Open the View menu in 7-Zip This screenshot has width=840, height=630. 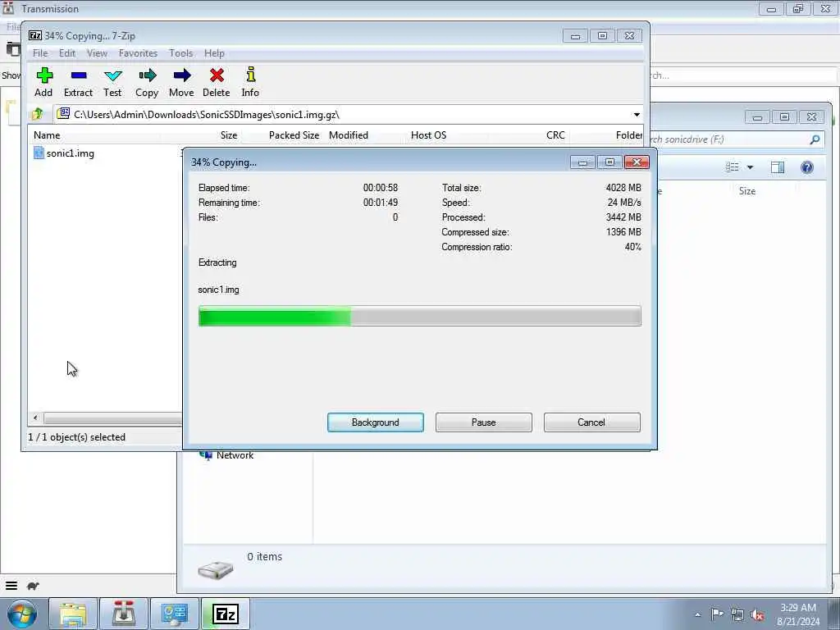point(97,53)
